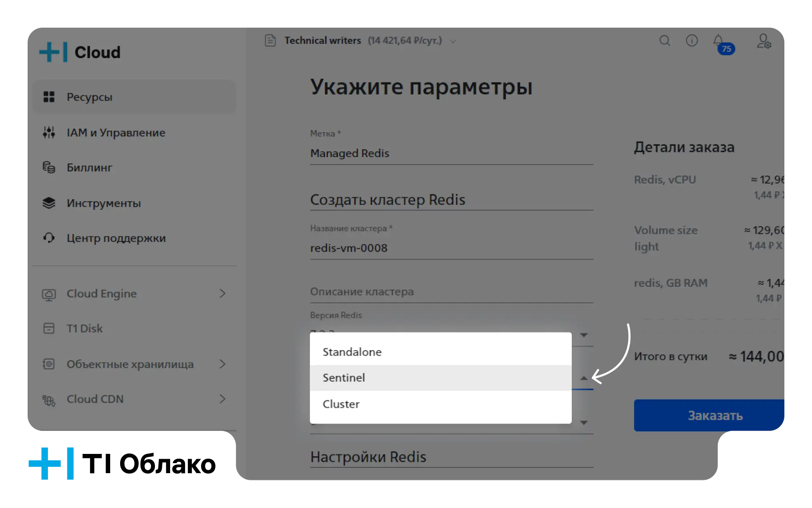Click the Заказать button
The width and height of the screenshot is (812, 508).
(709, 415)
